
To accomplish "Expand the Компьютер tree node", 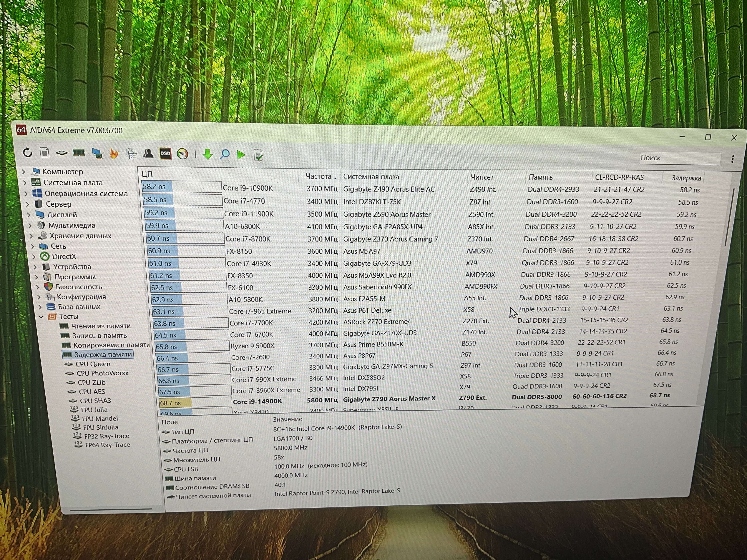I will pyautogui.click(x=24, y=172).
